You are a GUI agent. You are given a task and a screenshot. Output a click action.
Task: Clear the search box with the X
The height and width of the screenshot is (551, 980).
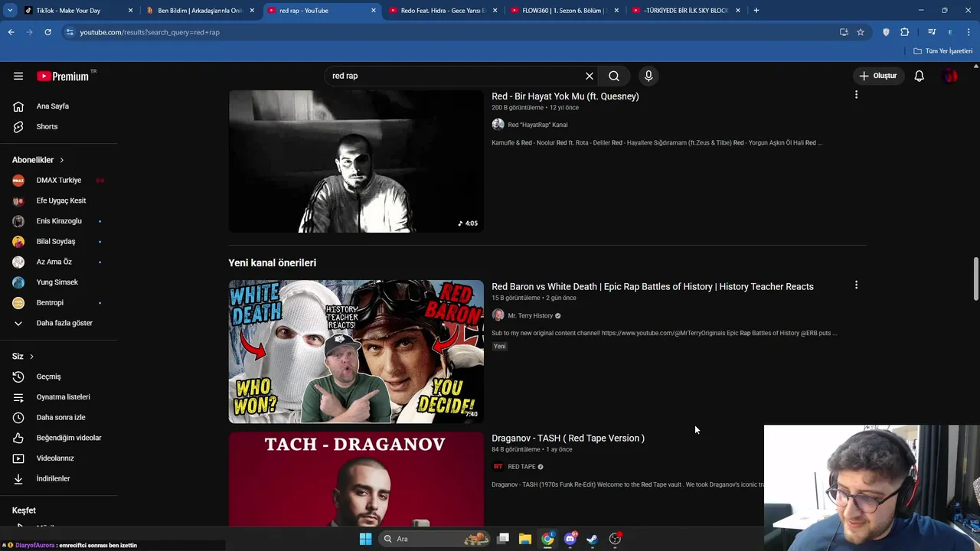590,76
